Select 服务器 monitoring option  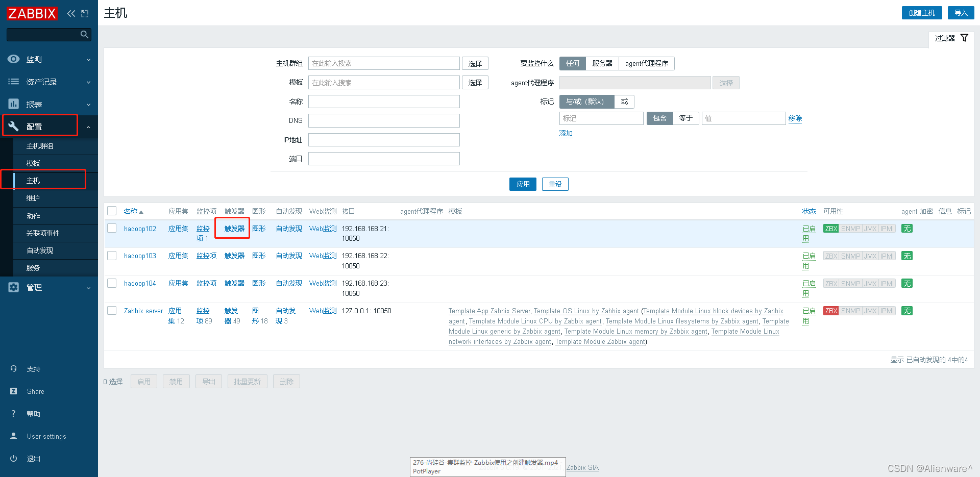pyautogui.click(x=602, y=63)
